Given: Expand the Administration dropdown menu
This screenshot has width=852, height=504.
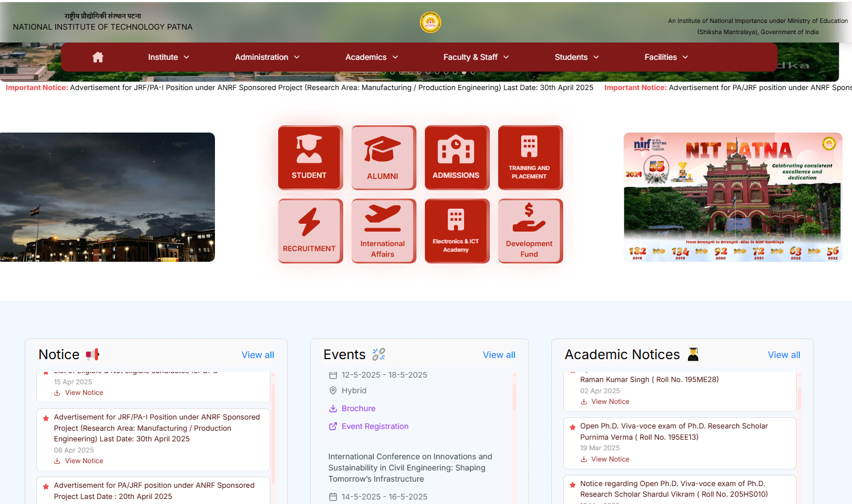Looking at the screenshot, I should coord(267,57).
